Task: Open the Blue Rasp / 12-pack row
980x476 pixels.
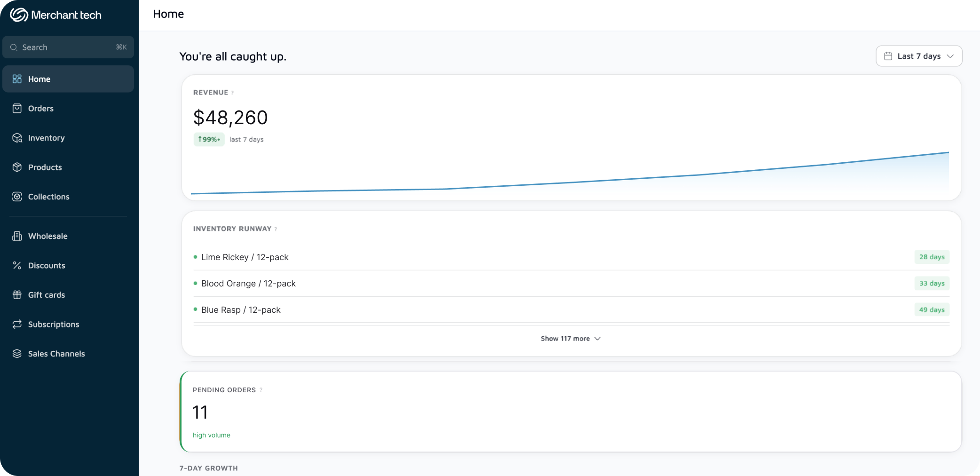Action: coord(571,310)
